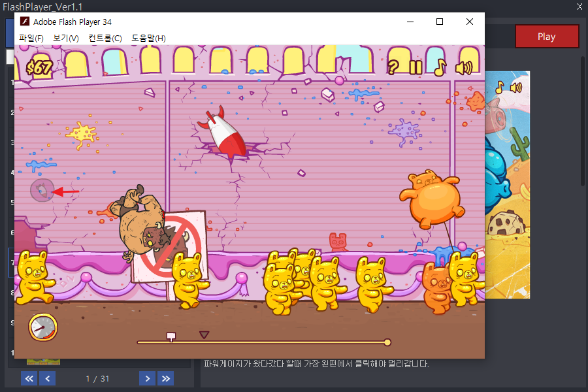Viewport: 588px width, 392px height.
Task: Go to next page with right arrow
Action: coord(148,378)
